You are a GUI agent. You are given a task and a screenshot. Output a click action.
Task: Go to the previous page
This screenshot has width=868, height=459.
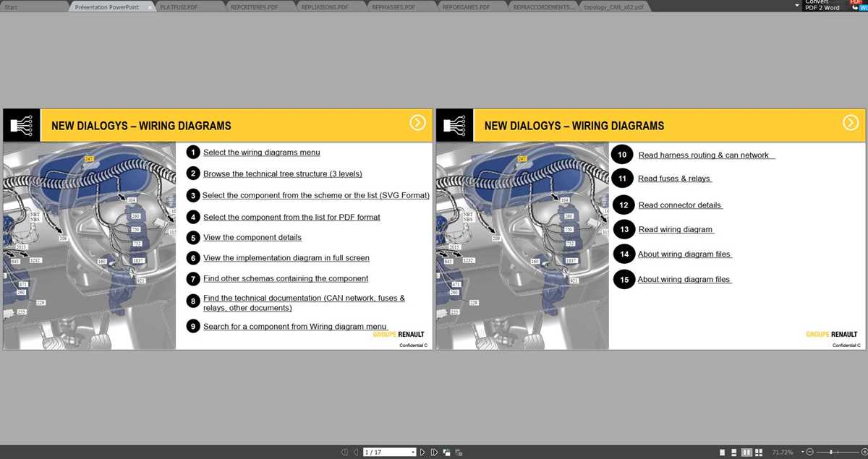coord(355,452)
